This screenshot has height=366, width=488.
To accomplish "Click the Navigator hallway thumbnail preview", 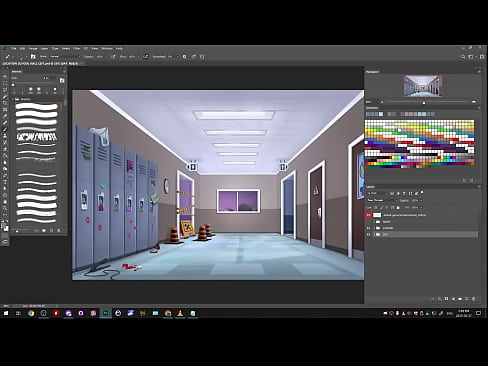I will [423, 86].
